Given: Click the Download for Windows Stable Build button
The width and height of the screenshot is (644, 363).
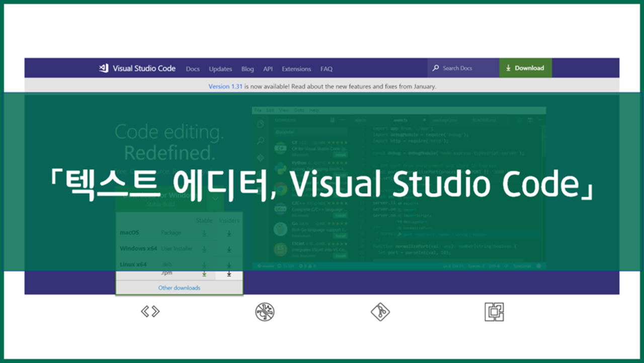Looking at the screenshot, I should (160, 199).
